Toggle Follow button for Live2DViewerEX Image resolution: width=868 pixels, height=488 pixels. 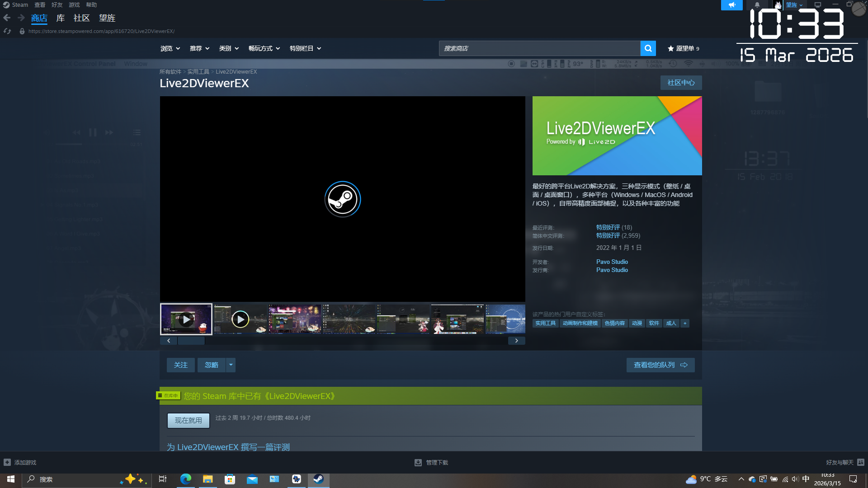point(180,365)
